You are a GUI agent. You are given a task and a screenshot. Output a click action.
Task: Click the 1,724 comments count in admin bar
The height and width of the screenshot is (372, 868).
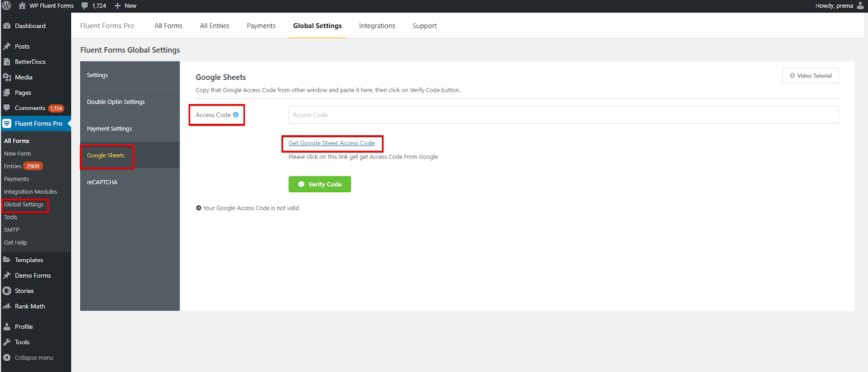(x=99, y=5)
